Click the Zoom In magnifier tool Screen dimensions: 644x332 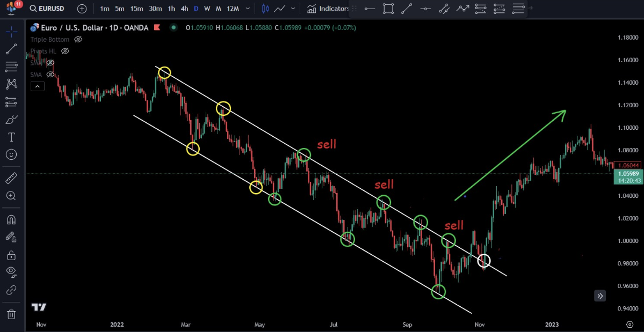pyautogui.click(x=11, y=196)
